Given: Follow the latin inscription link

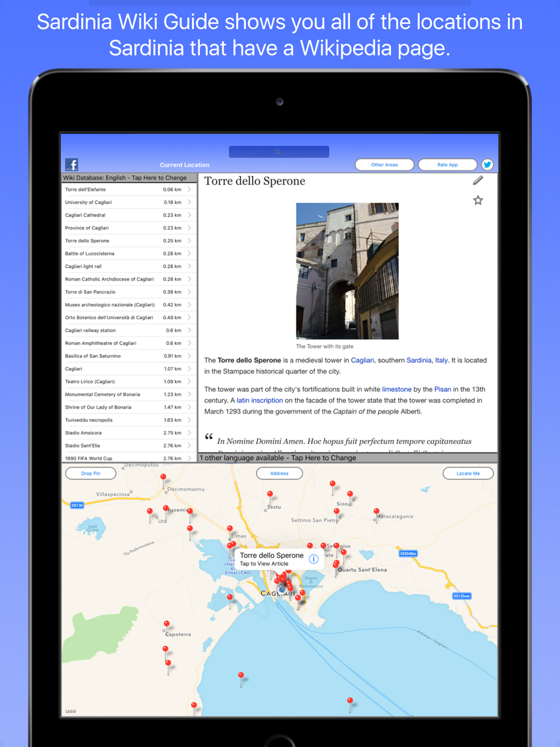Looking at the screenshot, I should 260,400.
